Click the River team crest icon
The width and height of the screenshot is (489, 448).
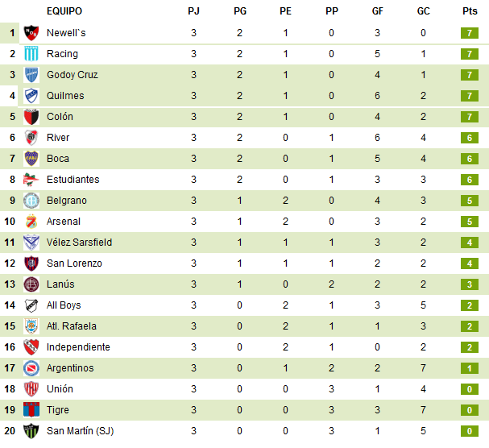tap(31, 138)
